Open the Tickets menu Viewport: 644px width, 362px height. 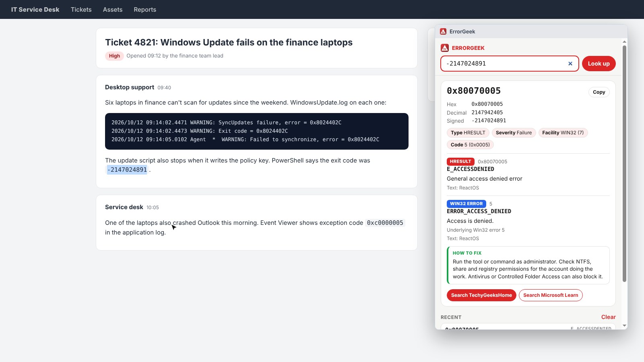[81, 10]
